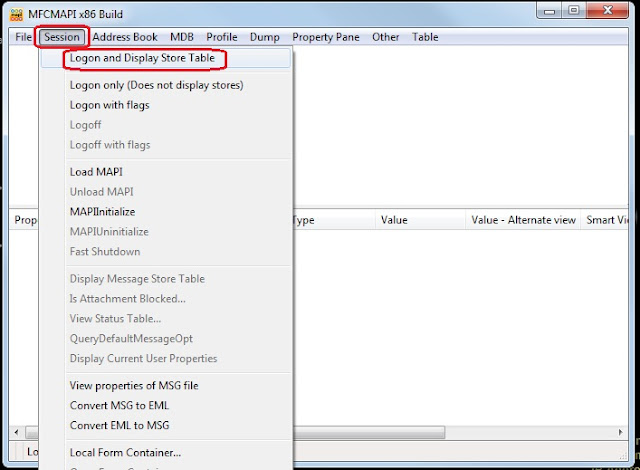Screen dimensions: 640x470
Task: Close the MFCMAPI window
Action: (607, 11)
